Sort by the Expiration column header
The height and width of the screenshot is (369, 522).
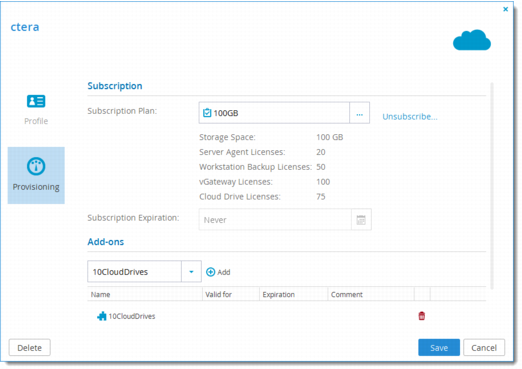pyautogui.click(x=294, y=294)
